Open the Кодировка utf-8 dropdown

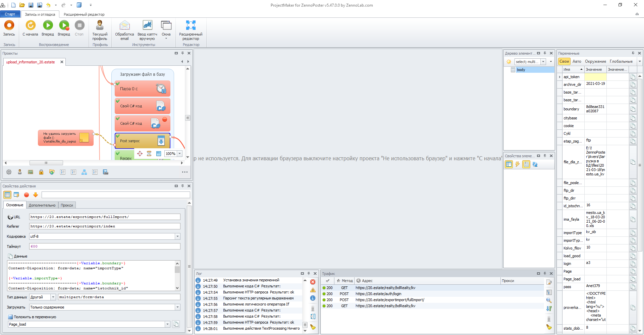click(177, 236)
